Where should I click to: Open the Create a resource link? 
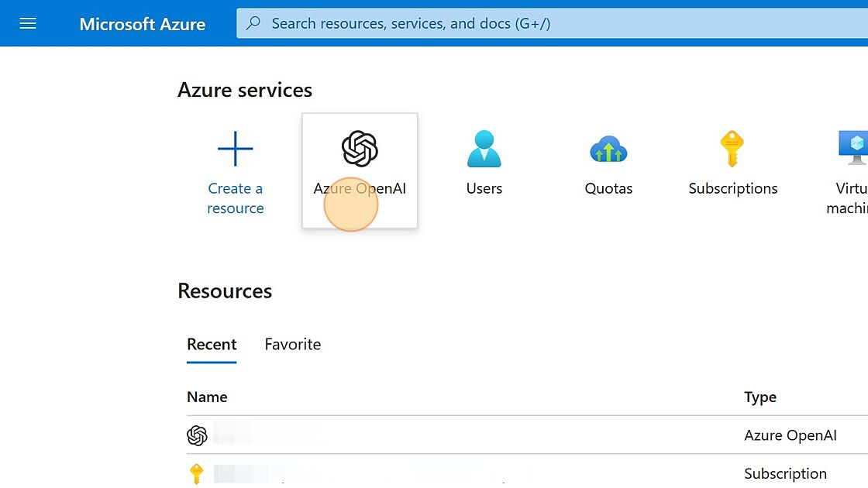click(236, 198)
